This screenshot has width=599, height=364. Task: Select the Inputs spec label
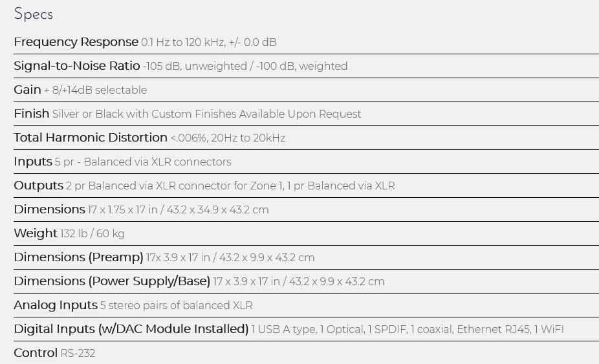(32, 162)
